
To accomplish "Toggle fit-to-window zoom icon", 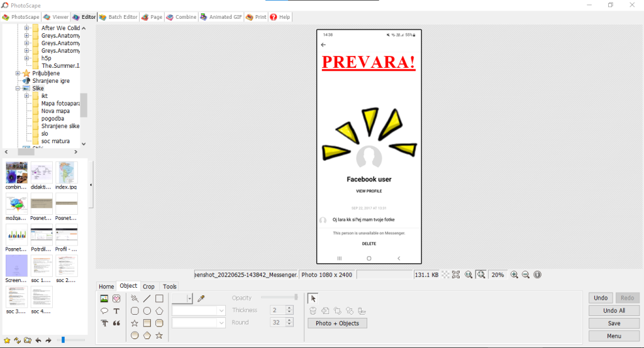I will coord(481,275).
